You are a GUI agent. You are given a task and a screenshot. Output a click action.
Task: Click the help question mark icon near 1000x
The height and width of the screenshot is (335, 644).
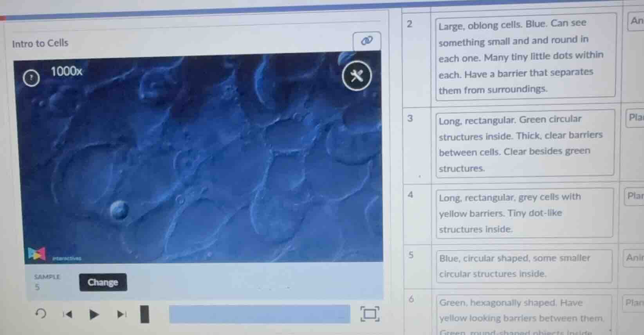tap(31, 78)
